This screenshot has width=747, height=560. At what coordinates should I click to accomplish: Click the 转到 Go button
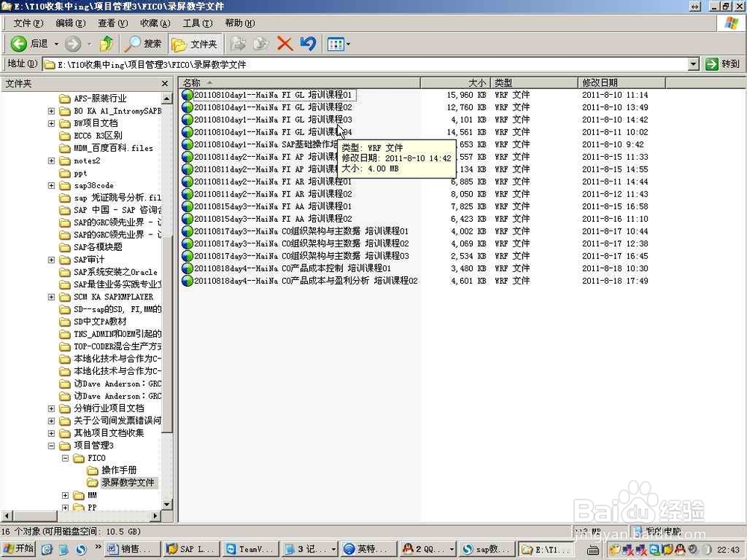tap(722, 64)
